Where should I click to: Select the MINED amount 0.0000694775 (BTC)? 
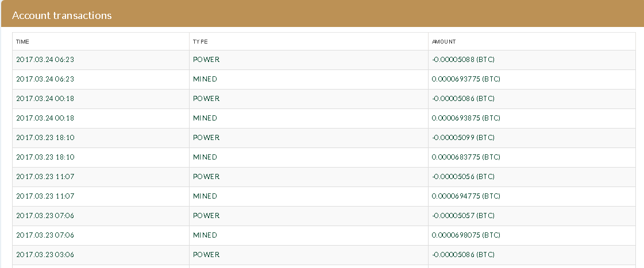[x=466, y=196]
